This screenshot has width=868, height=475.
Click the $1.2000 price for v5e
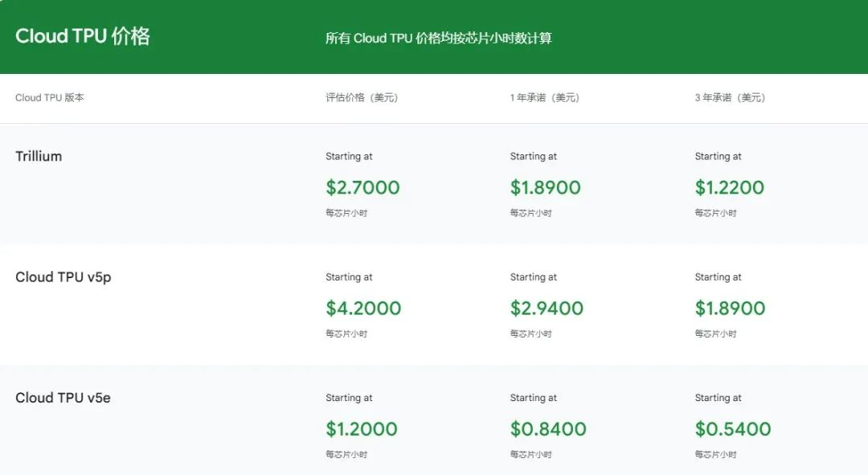(x=362, y=429)
